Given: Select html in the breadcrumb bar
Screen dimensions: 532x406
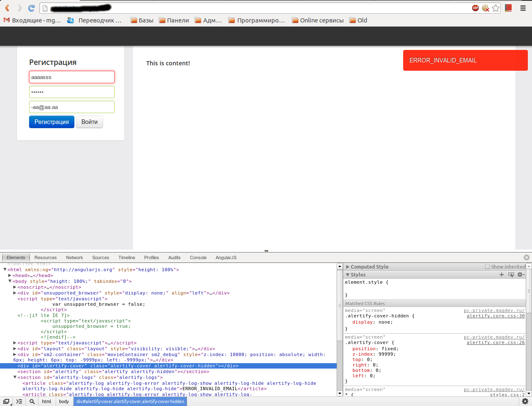Looking at the screenshot, I should coord(47,401).
